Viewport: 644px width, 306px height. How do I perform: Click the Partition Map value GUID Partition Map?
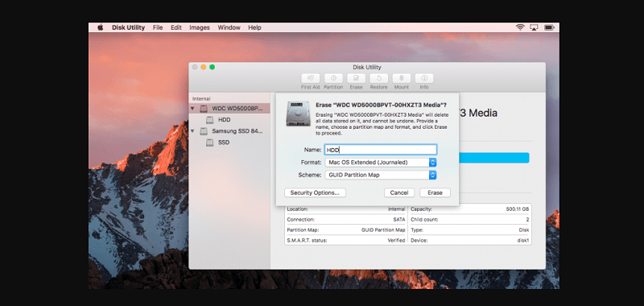pyautogui.click(x=383, y=230)
